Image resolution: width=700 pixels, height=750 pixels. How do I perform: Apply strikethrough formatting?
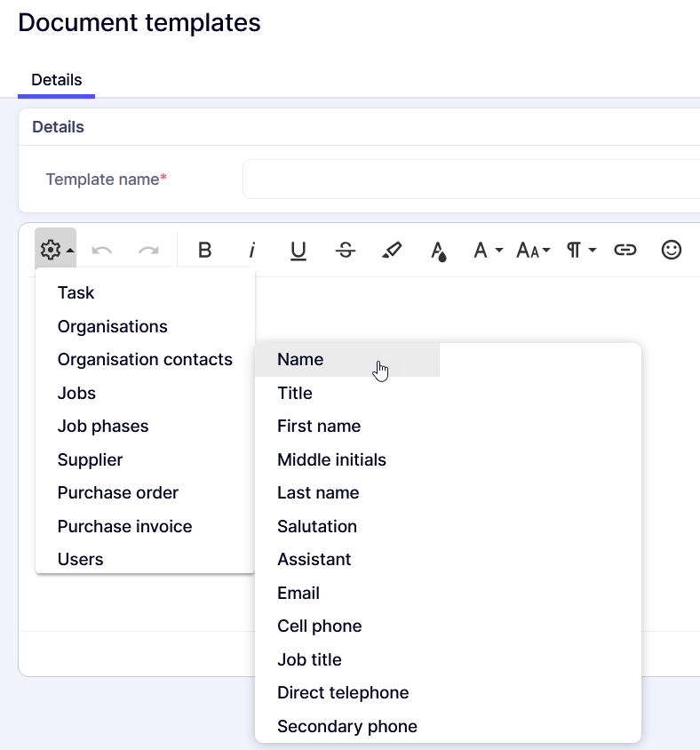(x=346, y=251)
